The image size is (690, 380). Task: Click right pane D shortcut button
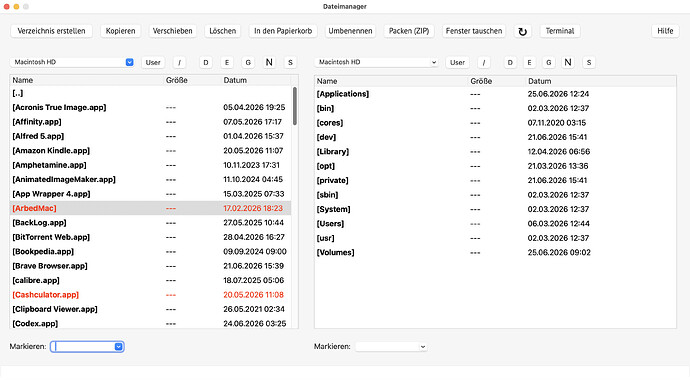click(510, 62)
